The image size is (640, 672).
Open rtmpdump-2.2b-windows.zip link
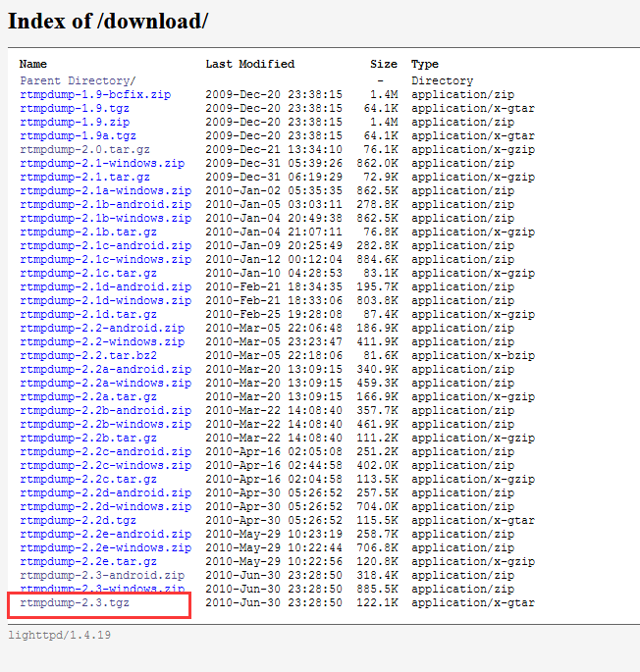click(106, 424)
